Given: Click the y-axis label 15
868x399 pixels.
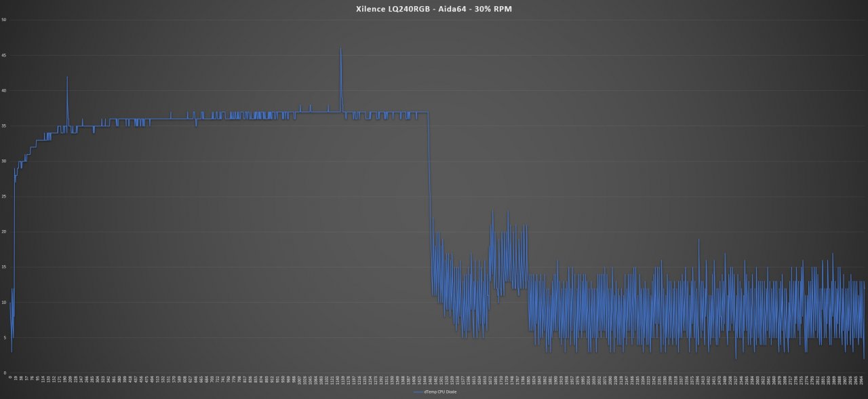Looking at the screenshot, I should tap(5, 267).
